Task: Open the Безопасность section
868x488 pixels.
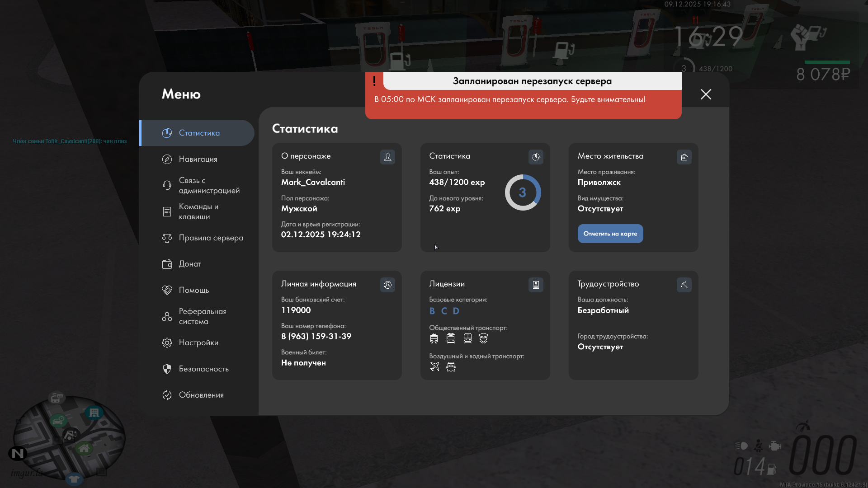Action: click(203, 369)
